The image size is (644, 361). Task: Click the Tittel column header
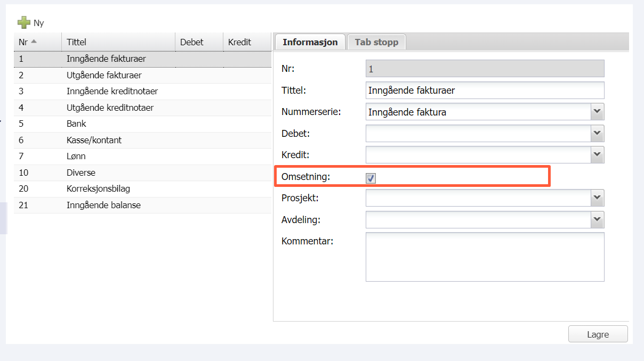[118, 42]
